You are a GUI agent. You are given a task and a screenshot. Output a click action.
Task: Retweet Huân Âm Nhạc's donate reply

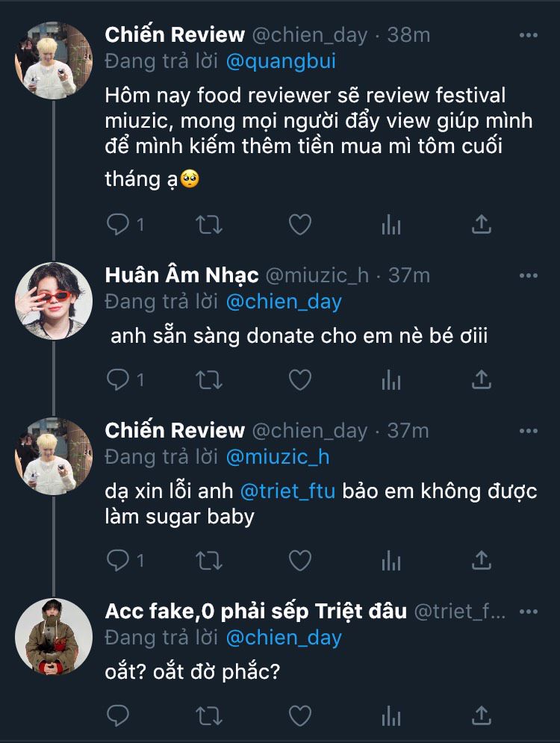coord(209,380)
